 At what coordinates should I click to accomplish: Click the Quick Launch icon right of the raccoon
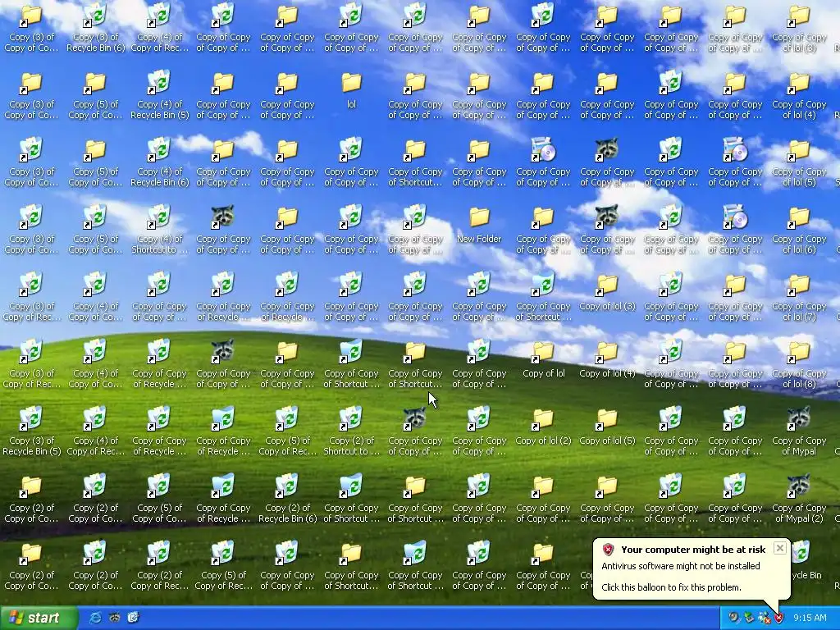click(133, 618)
